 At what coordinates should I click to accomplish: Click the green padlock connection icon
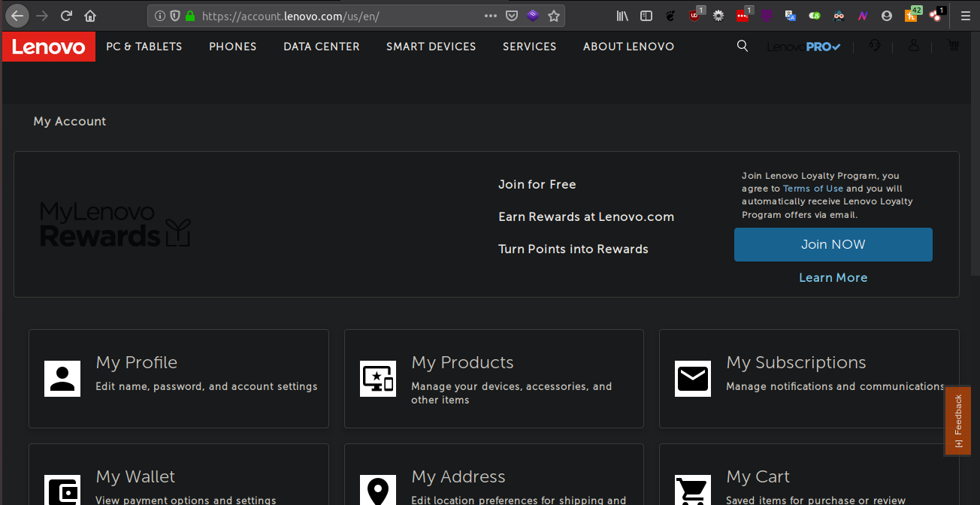click(x=190, y=15)
